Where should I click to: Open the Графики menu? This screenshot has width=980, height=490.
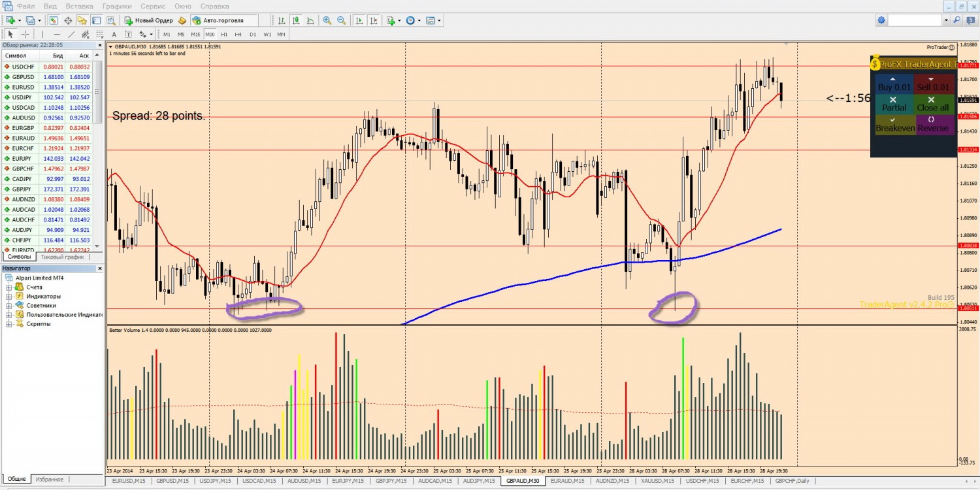[117, 6]
